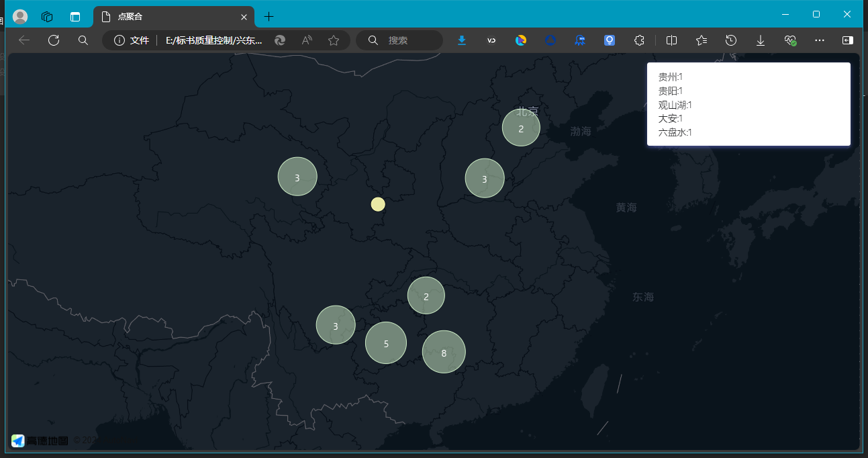This screenshot has height=458, width=868.
Task: Add this page to favorites with star icon
Action: (334, 40)
